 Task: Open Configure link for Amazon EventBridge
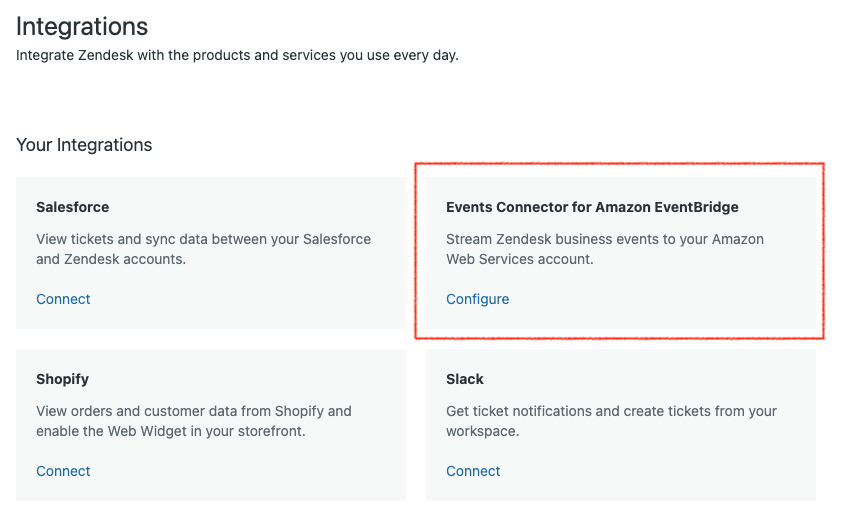pyautogui.click(x=477, y=299)
